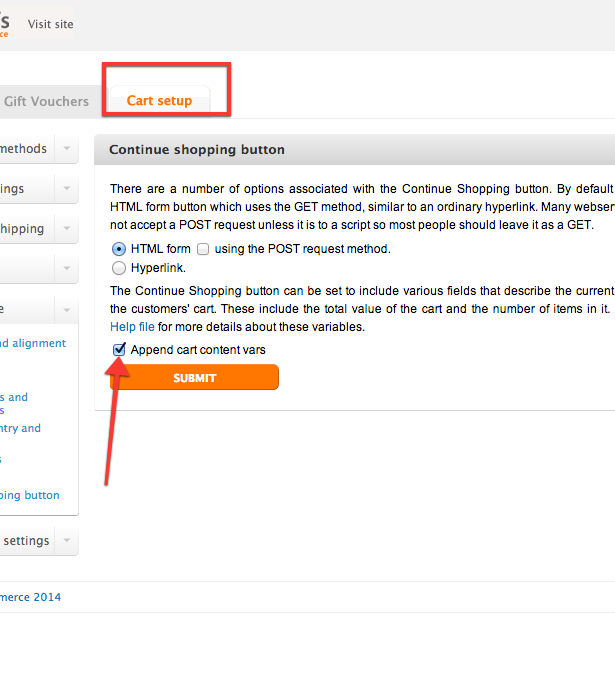Expand the arrow beside the 'methods' sidebar section
615x696 pixels.
coord(66,149)
